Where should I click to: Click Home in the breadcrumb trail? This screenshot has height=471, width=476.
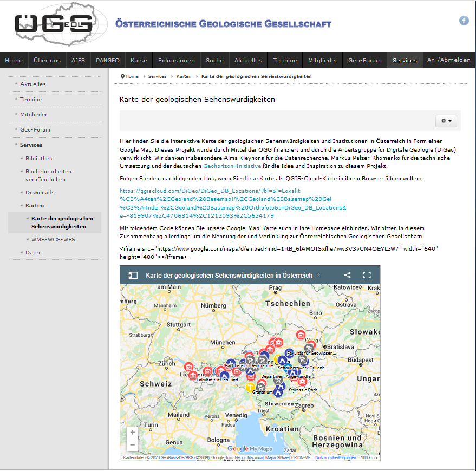(132, 76)
